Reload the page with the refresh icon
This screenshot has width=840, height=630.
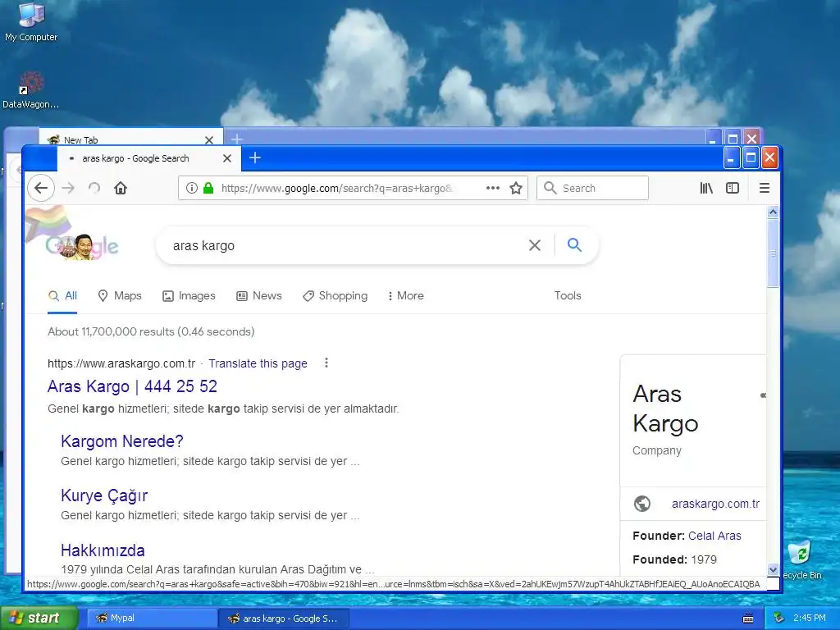coord(94,188)
